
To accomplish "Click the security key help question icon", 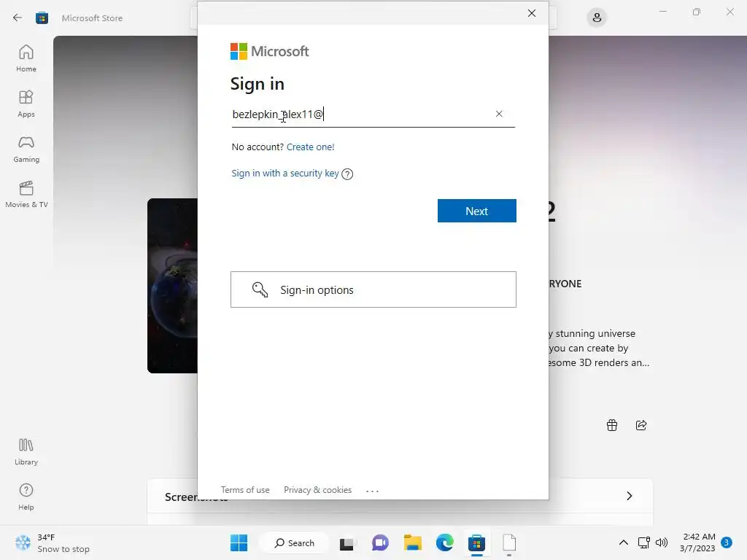I will tap(347, 174).
